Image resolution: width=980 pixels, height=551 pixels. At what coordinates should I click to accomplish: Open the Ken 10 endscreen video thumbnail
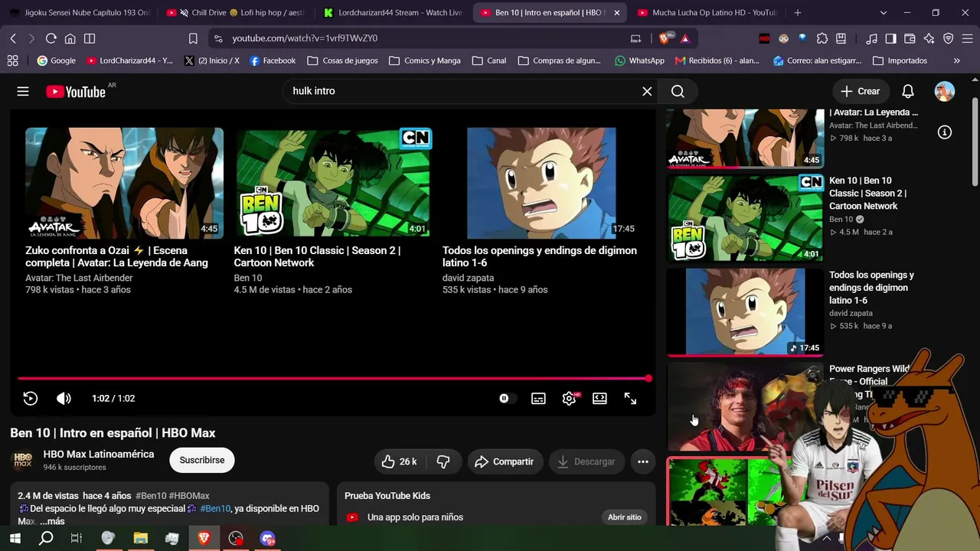tap(333, 183)
